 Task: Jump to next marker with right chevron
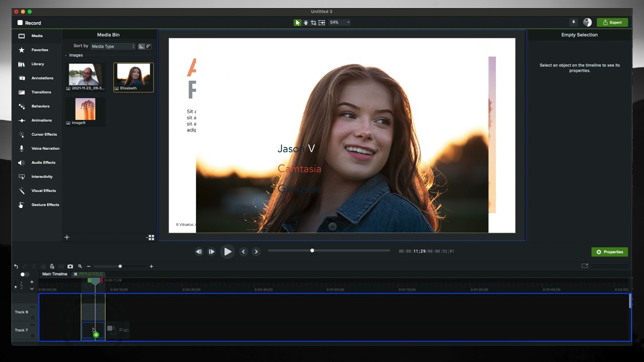click(x=256, y=251)
